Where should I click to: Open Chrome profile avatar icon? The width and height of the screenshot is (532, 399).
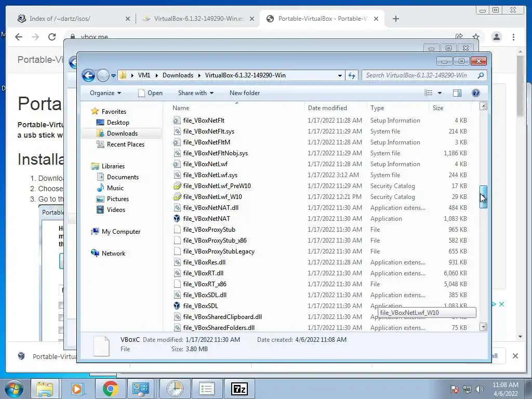click(496, 37)
